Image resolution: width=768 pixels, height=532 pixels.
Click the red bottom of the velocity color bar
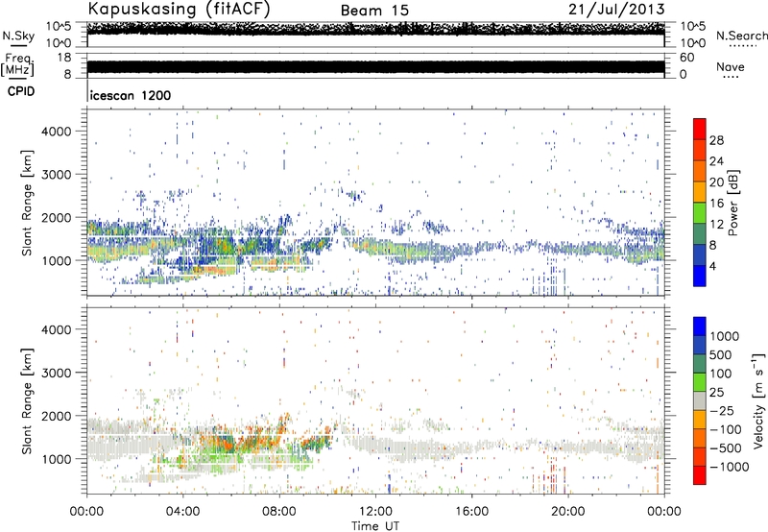pos(700,475)
